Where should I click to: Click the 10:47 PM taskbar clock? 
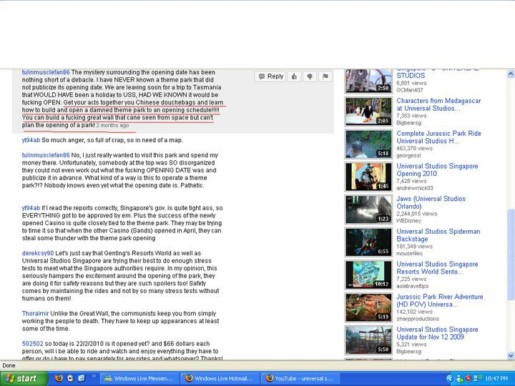(497, 378)
